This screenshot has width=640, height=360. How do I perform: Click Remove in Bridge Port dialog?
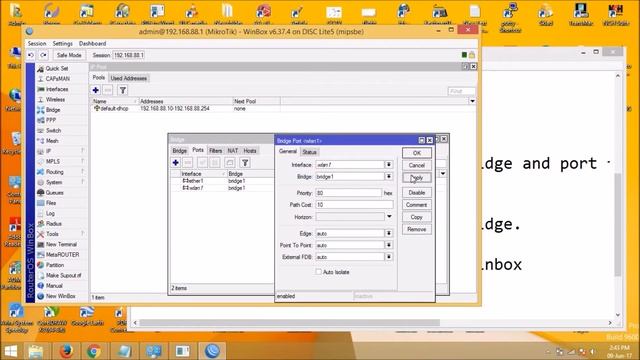click(417, 229)
